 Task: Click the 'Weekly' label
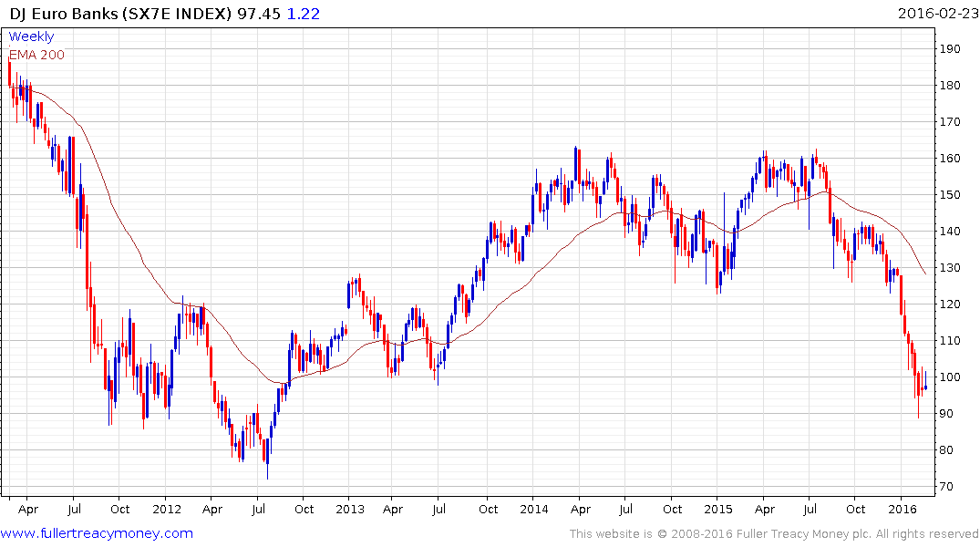pyautogui.click(x=31, y=36)
